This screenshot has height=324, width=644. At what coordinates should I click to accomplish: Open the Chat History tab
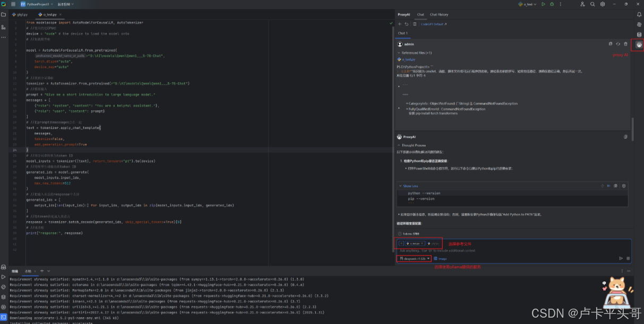439,14
